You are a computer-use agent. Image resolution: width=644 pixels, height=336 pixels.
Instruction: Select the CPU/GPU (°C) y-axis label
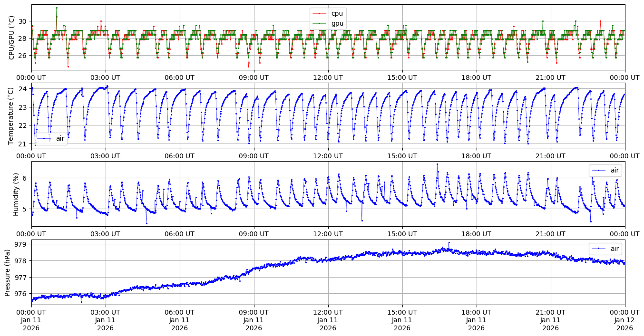coord(11,38)
